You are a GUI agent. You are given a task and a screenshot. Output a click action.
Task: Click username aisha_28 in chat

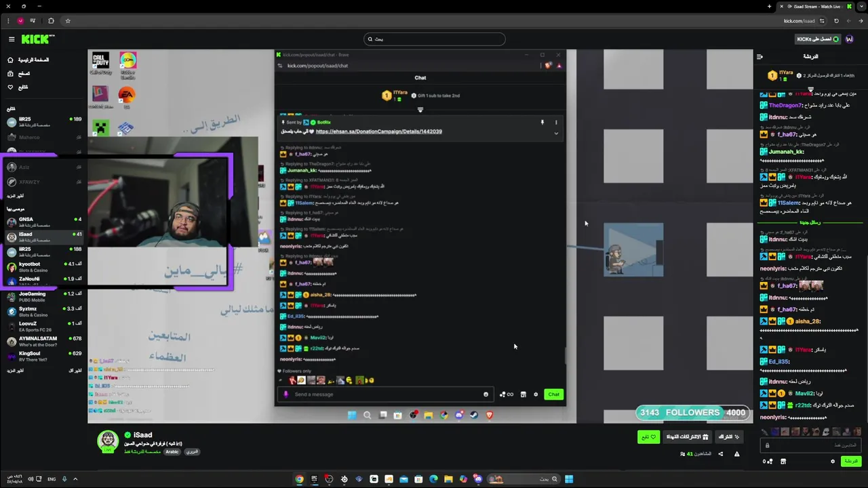(808, 321)
